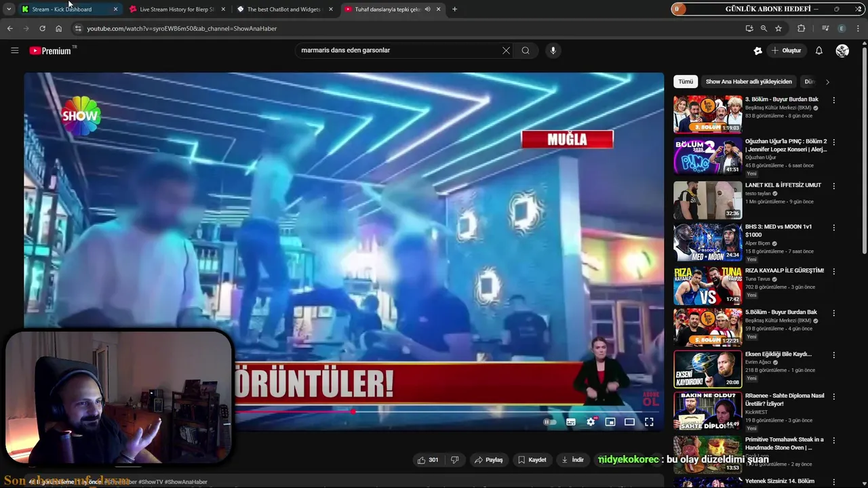Open the YouTube account avatar menu
The height and width of the screenshot is (488, 868).
point(842,51)
